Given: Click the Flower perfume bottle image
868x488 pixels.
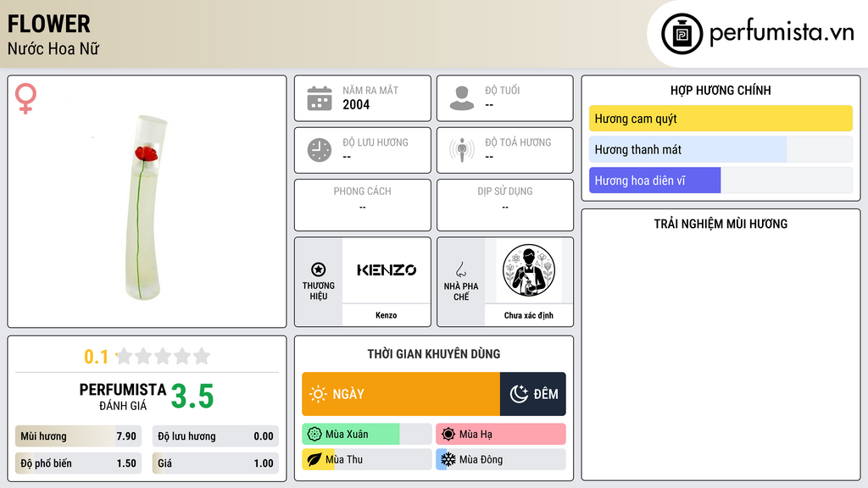Looking at the screenshot, I should coord(145,208).
